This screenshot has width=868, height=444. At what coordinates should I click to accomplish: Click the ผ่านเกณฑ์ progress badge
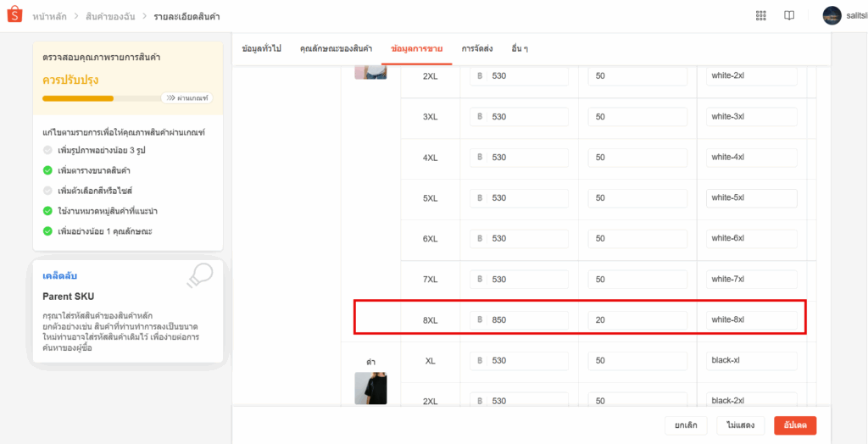[x=186, y=98]
